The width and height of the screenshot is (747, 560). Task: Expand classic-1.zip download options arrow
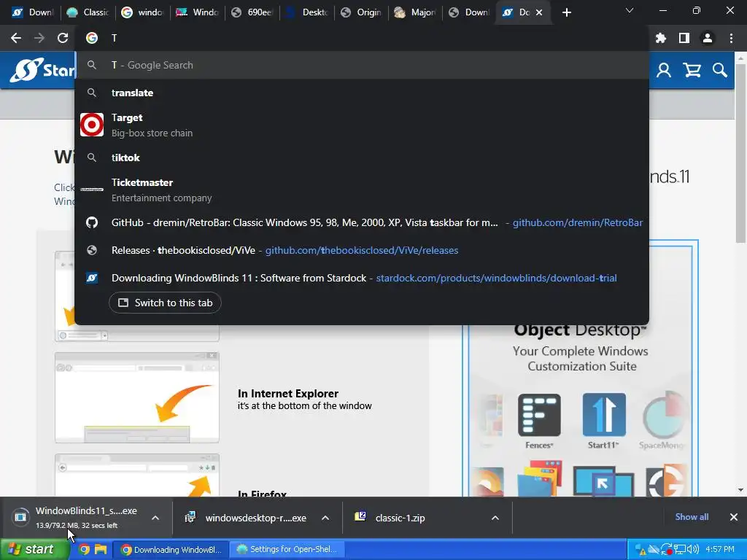[495, 518]
